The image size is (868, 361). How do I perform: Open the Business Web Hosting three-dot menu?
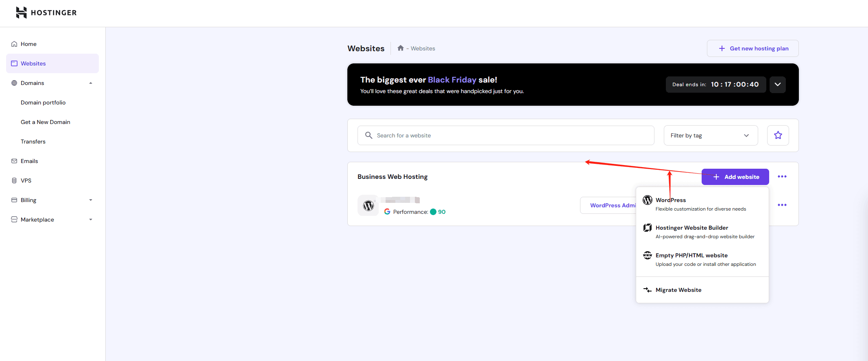(x=782, y=176)
